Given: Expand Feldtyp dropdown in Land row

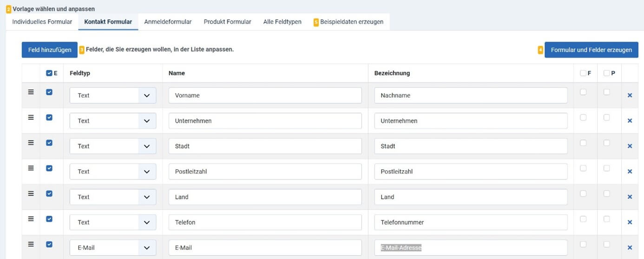Looking at the screenshot, I should click(x=113, y=197).
